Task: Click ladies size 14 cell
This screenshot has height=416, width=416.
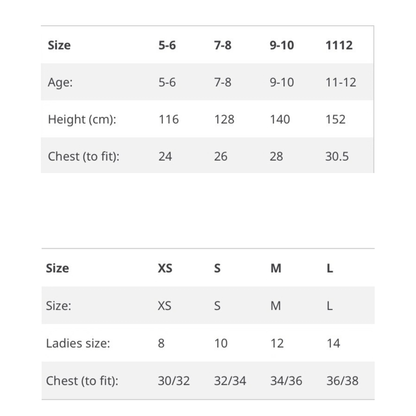Action: tap(333, 343)
